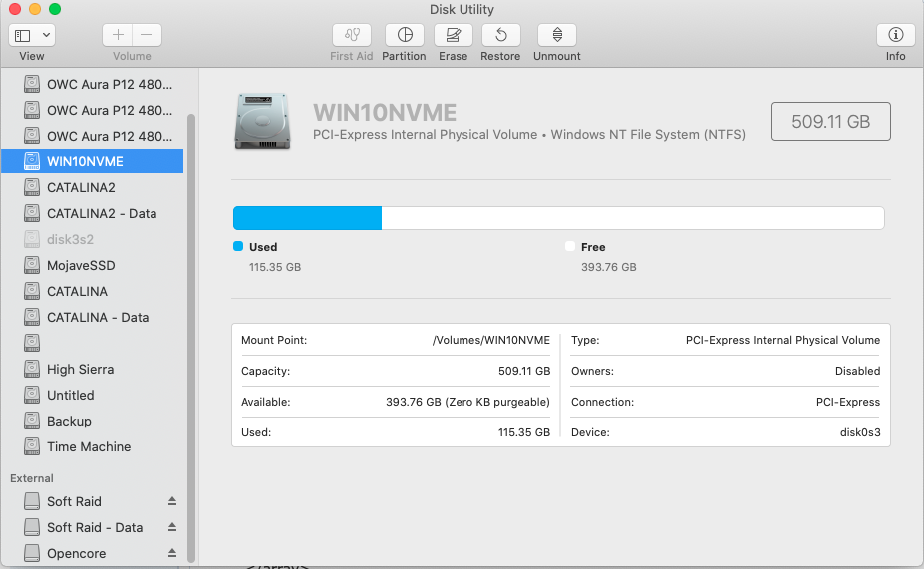Select the MojaveSSD volume
This screenshot has width=924, height=569.
coord(93,265)
